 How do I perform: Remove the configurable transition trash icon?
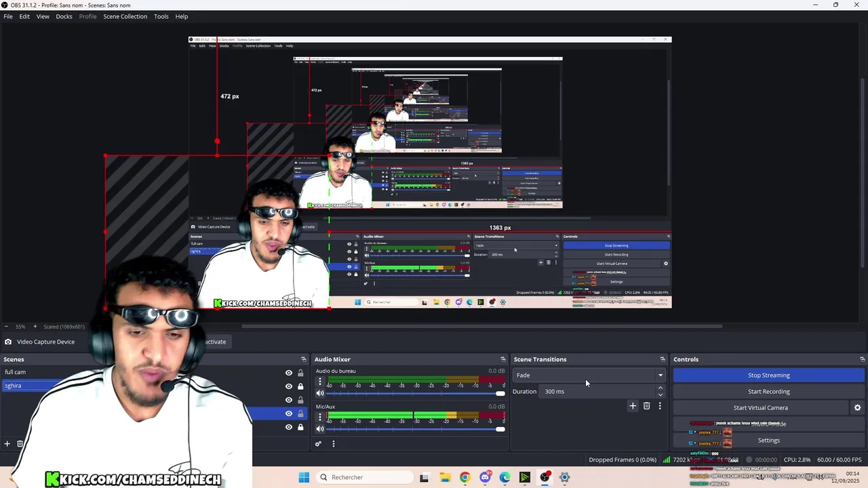tap(646, 406)
